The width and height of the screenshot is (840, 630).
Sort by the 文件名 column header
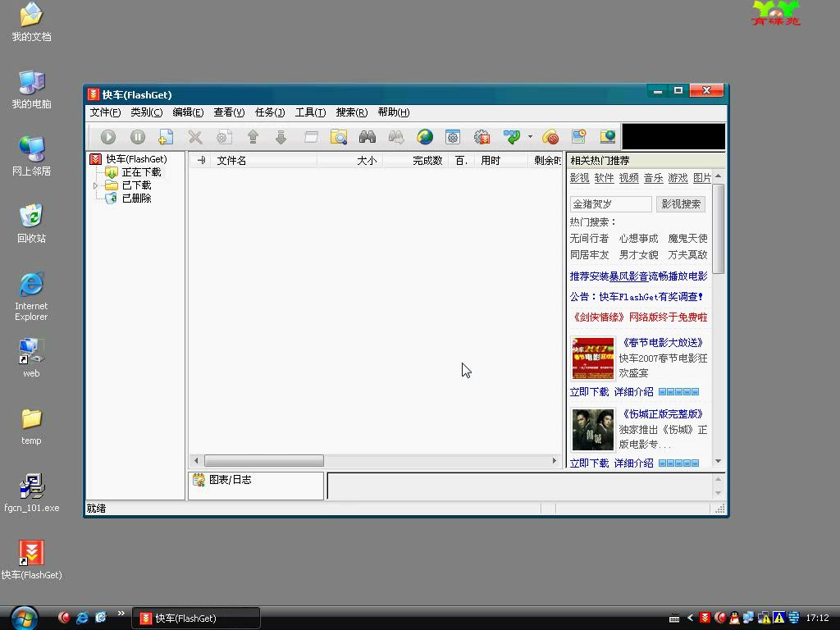click(x=265, y=160)
